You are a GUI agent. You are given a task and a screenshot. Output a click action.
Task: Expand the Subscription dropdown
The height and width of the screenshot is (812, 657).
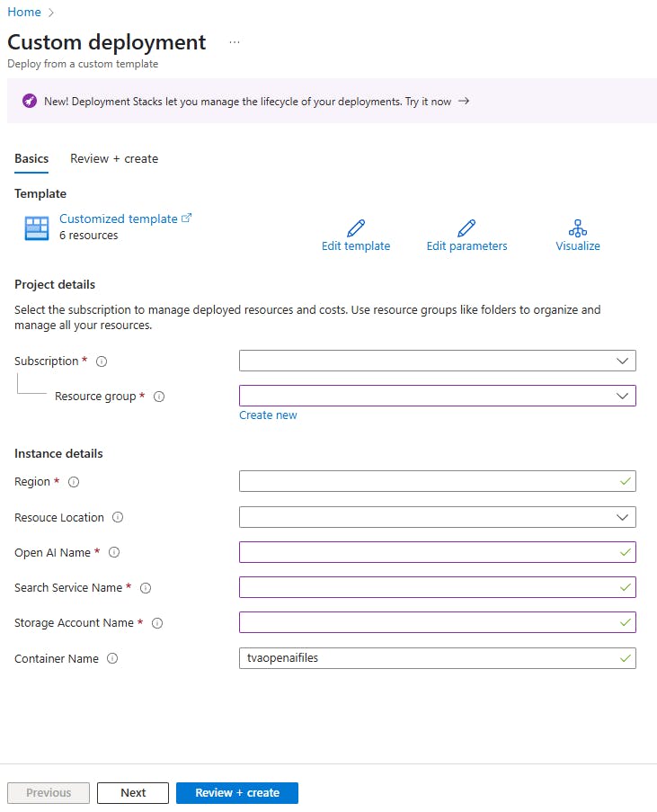pos(438,361)
